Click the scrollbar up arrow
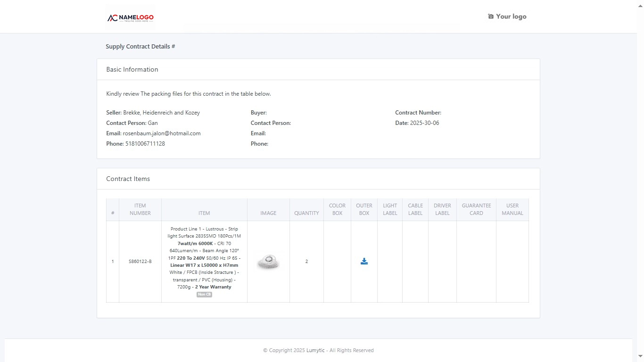 point(640,5)
